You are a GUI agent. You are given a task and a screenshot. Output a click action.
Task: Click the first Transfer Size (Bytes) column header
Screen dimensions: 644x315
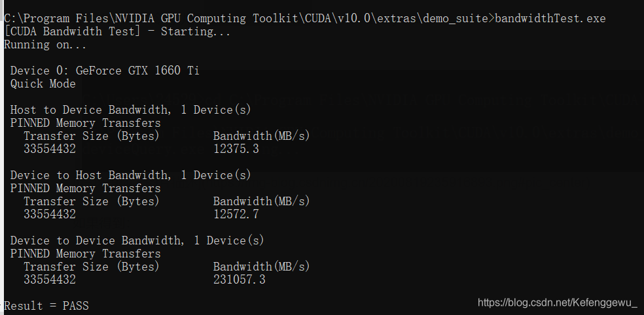click(x=92, y=136)
